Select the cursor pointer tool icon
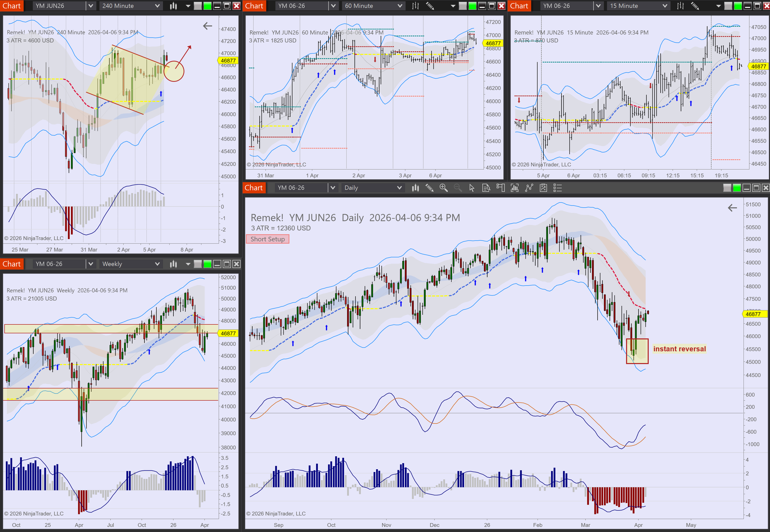The image size is (770, 532). click(x=472, y=188)
